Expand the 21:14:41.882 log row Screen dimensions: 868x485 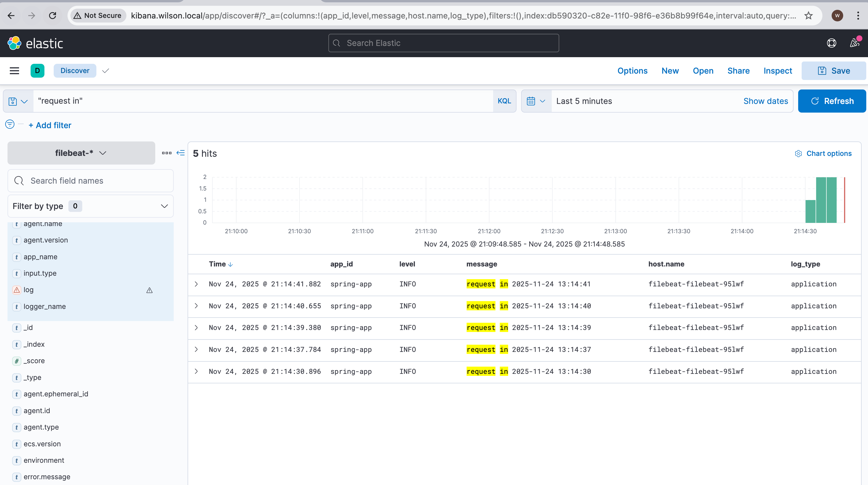click(197, 284)
